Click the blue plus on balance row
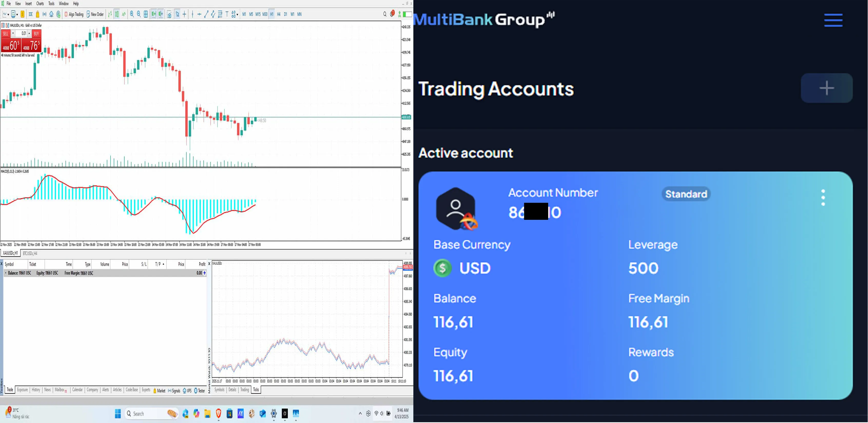The image size is (868, 423). pyautogui.click(x=204, y=273)
